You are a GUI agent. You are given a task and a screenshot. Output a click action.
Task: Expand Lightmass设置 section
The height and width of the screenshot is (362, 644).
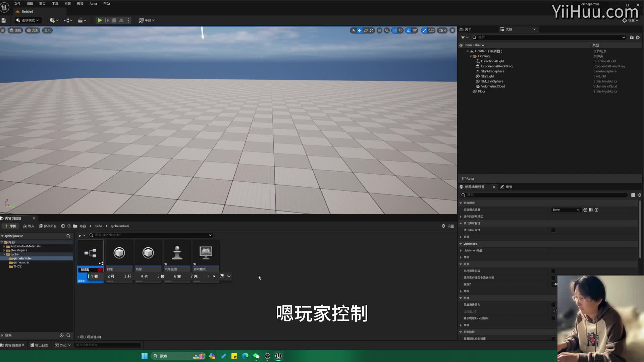[461, 250]
